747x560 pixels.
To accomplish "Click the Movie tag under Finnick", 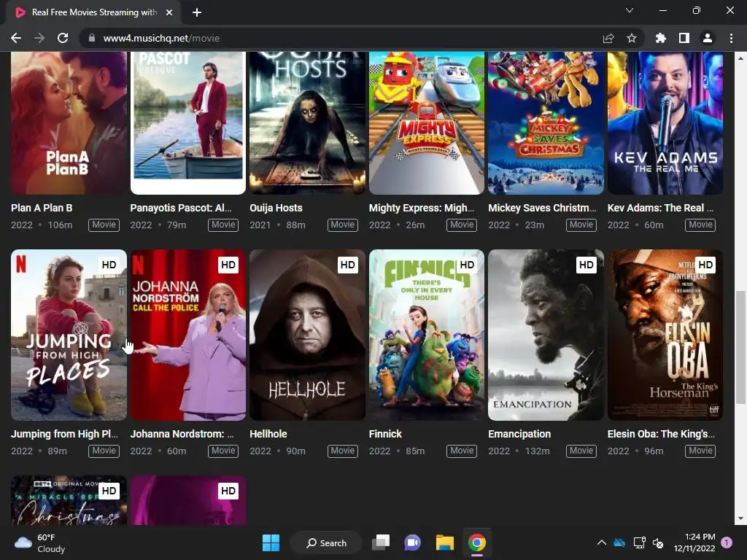I will coord(462,451).
